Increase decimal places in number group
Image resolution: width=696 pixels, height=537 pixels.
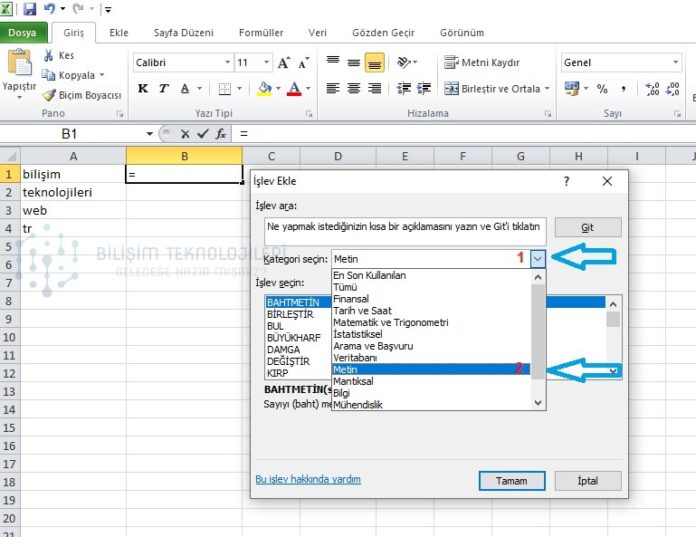pyautogui.click(x=652, y=89)
